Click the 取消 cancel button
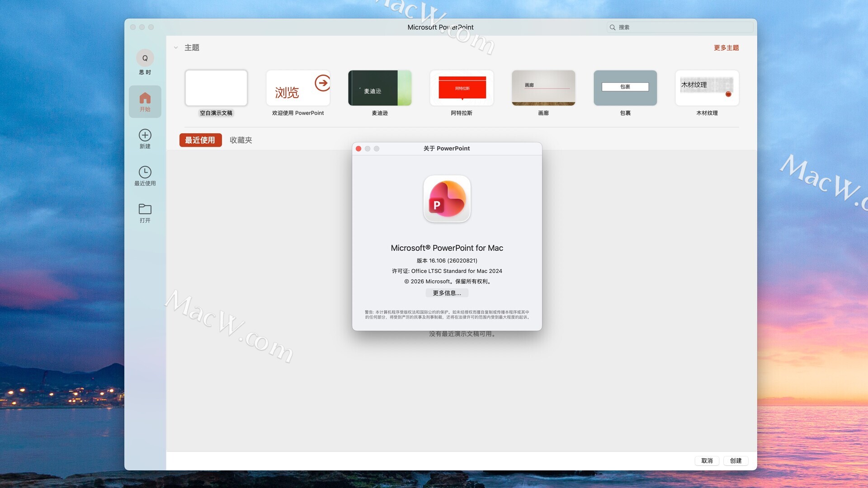 [707, 461]
